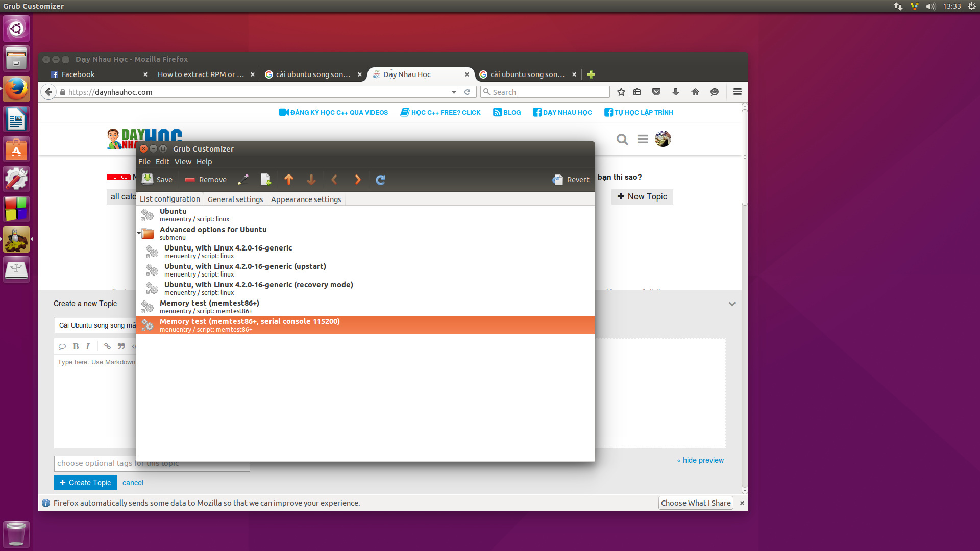The image size is (980, 551).
Task: Click Choose What I Share button
Action: pos(696,503)
